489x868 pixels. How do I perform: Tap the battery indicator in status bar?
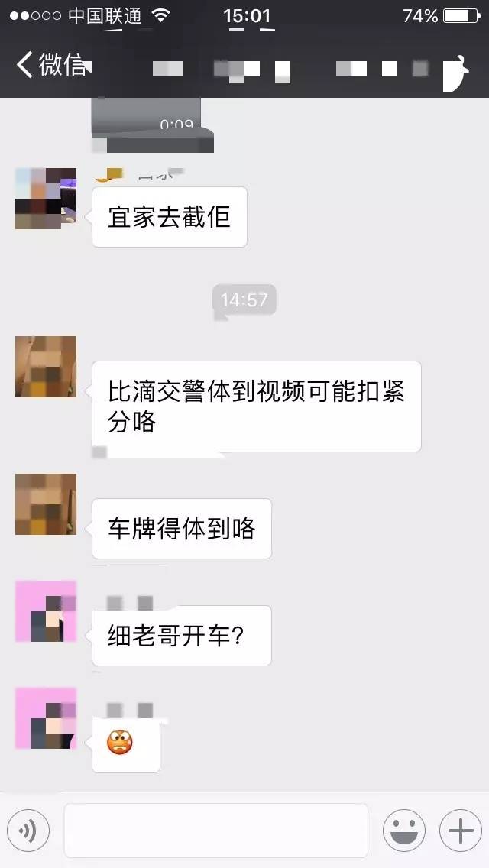click(x=461, y=16)
